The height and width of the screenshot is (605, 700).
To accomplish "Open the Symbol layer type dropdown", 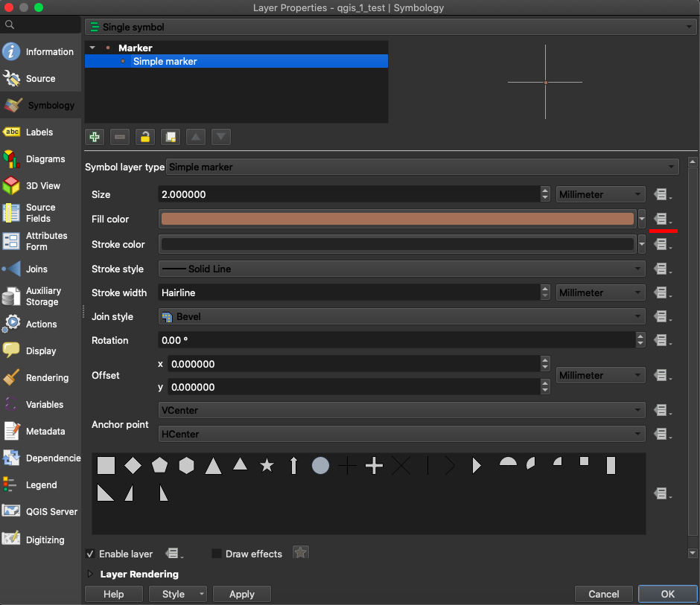I will 422,167.
